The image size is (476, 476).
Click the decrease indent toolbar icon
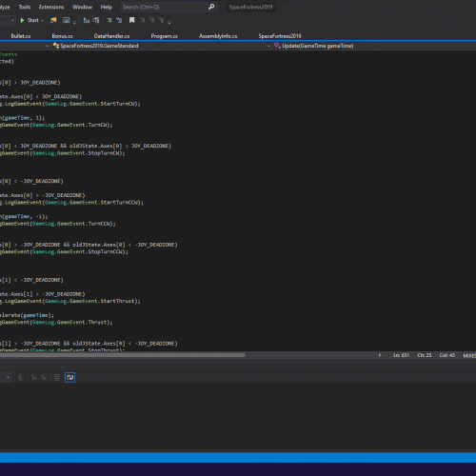click(87, 20)
